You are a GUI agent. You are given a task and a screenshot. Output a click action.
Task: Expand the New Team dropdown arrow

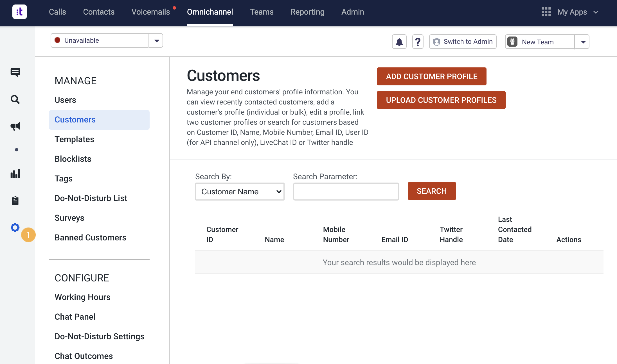583,42
